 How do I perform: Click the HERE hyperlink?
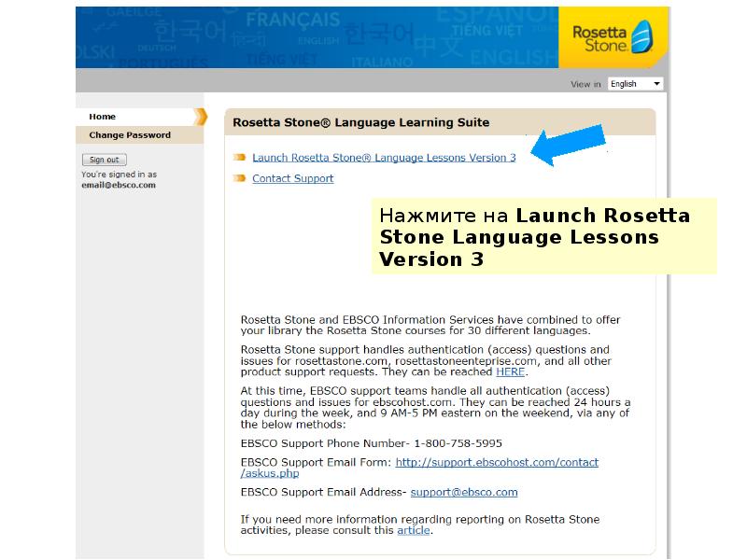[x=509, y=371]
